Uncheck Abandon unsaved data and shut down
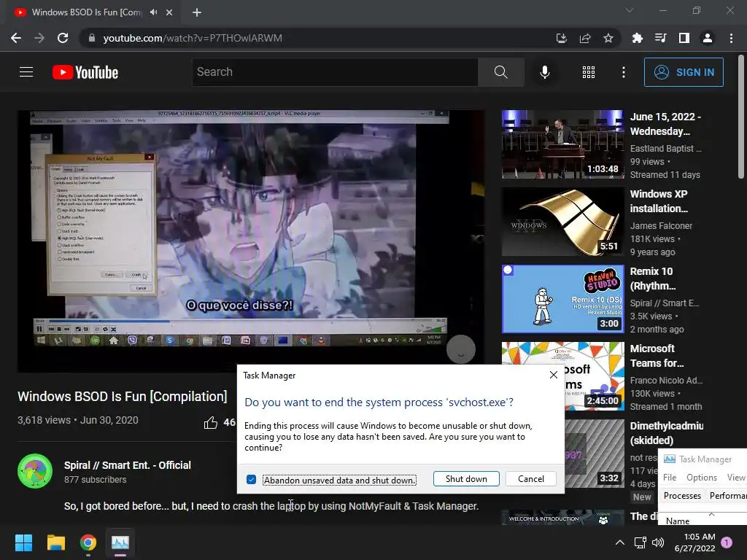 click(251, 480)
